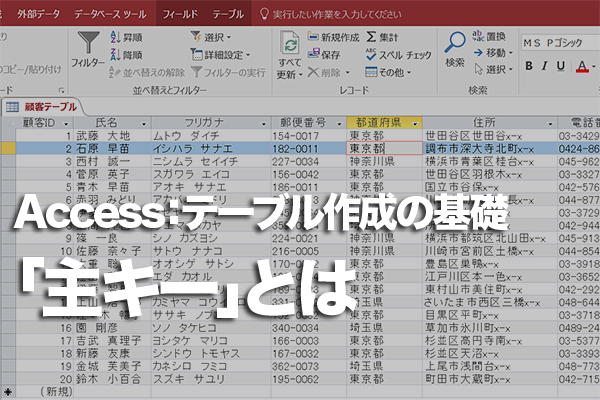The width and height of the screenshot is (600, 400).
Task: Toggle Bold formatting
Action: pyautogui.click(x=529, y=66)
